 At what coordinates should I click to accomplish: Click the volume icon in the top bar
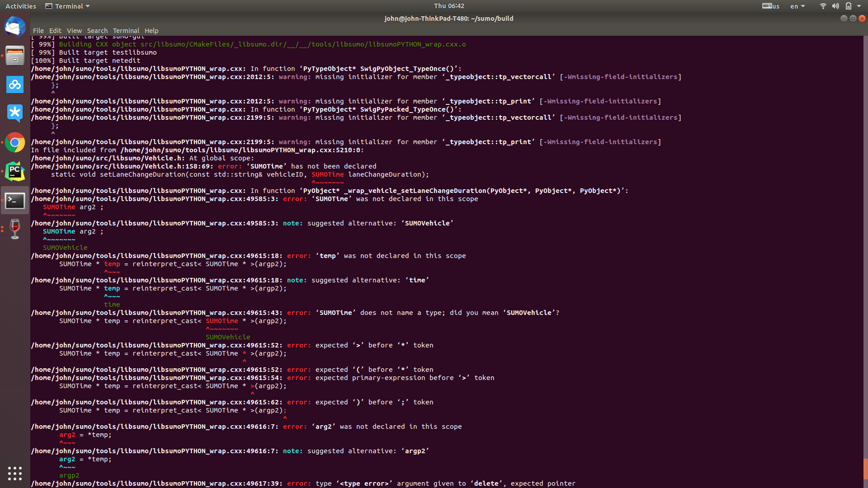click(x=836, y=6)
